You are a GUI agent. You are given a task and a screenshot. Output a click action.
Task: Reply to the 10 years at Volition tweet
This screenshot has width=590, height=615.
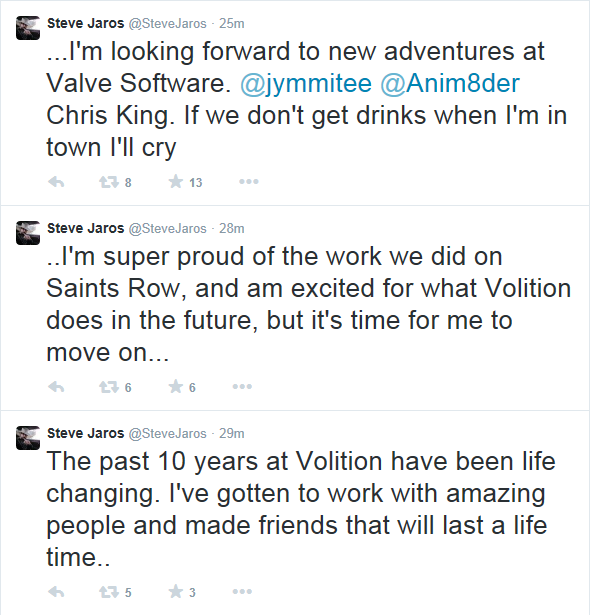click(56, 592)
